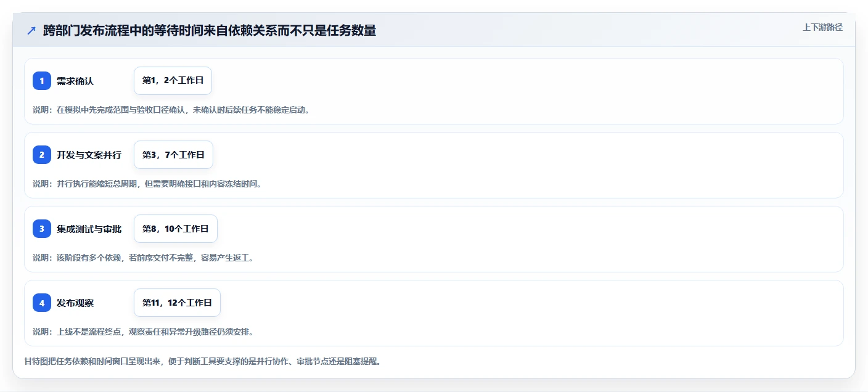This screenshot has height=392, width=868.
Task: Select the 第3，7个工作日 chip
Action: coord(173,155)
